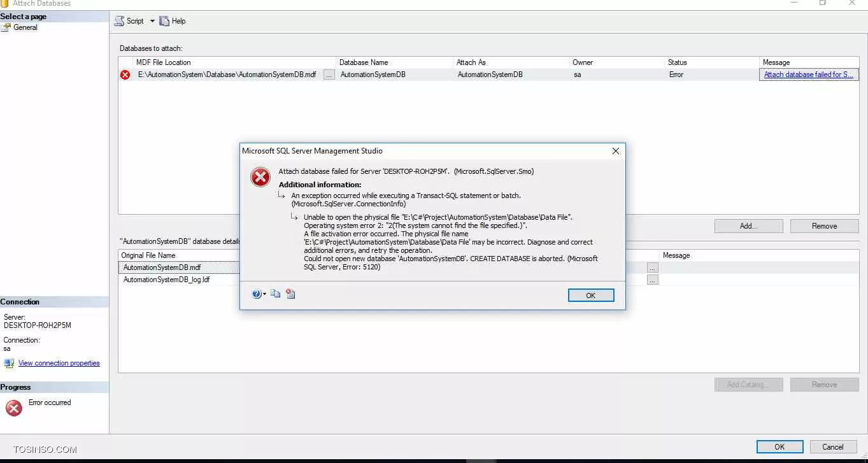The image size is (868, 463).
Task: Select the Attach As AutomationSystemDB cell
Action: pyautogui.click(x=511, y=75)
